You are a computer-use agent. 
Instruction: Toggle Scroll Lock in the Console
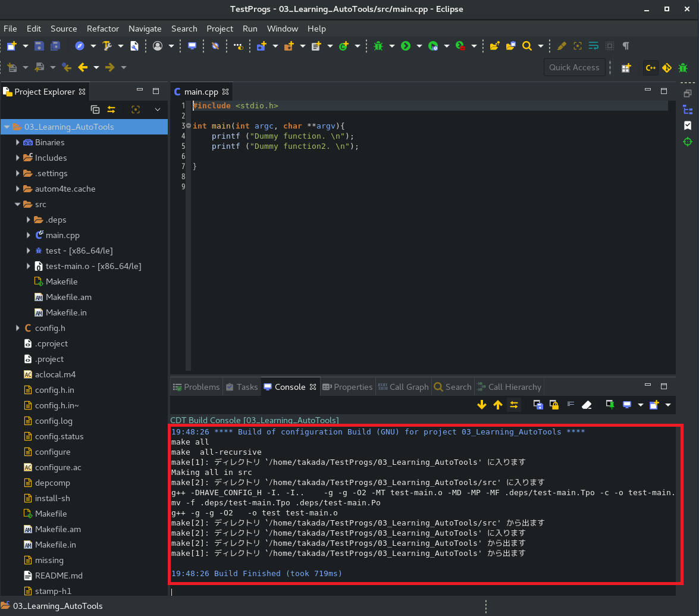click(x=553, y=405)
